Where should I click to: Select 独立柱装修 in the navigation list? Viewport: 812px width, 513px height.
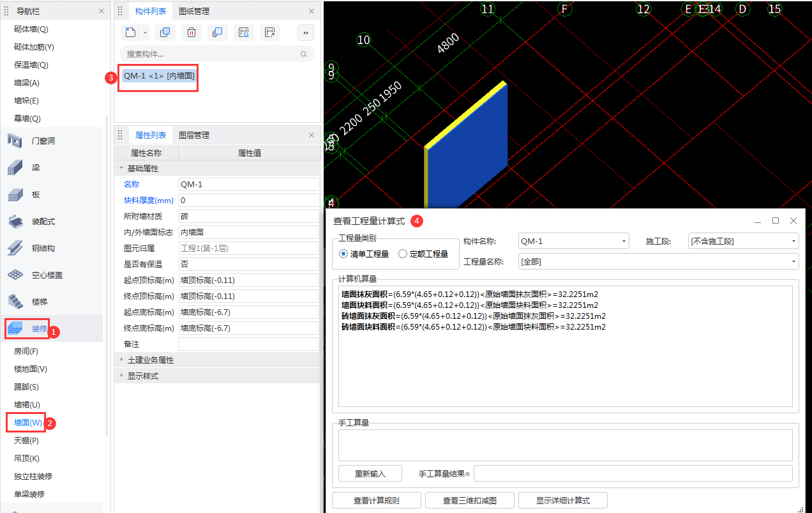[33, 476]
